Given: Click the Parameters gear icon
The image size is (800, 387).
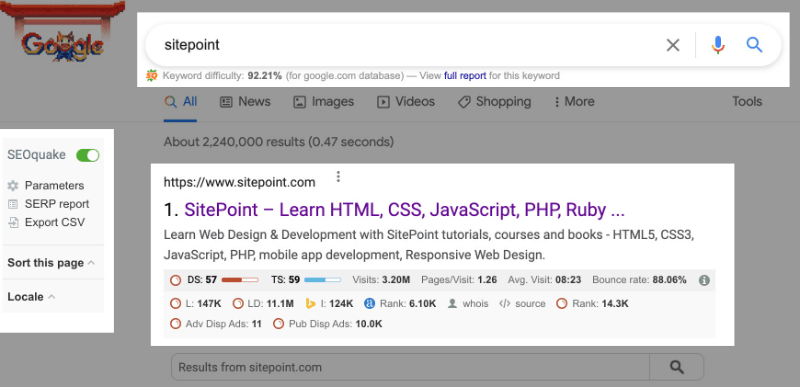Looking at the screenshot, I should pyautogui.click(x=13, y=186).
